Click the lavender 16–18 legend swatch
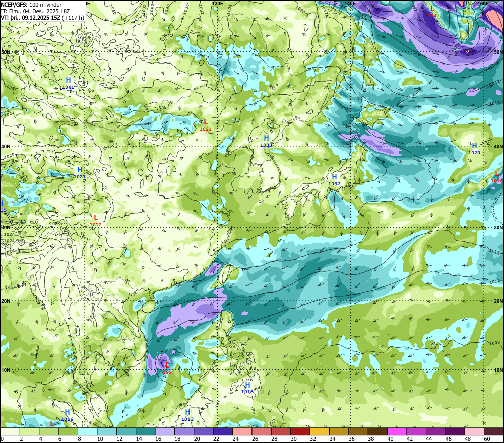The image size is (504, 443). [x=165, y=432]
